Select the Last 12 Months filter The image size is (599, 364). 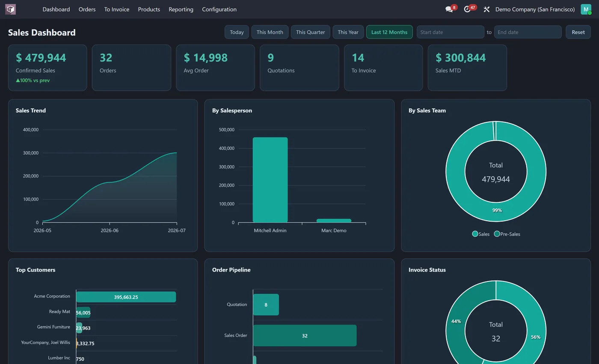tap(389, 32)
